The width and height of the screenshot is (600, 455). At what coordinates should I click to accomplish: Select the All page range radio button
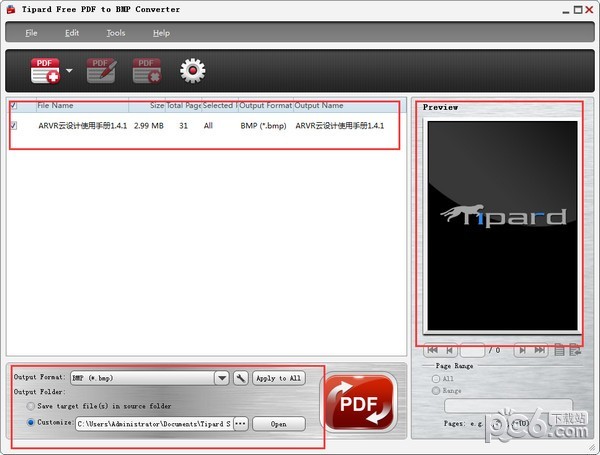point(435,379)
